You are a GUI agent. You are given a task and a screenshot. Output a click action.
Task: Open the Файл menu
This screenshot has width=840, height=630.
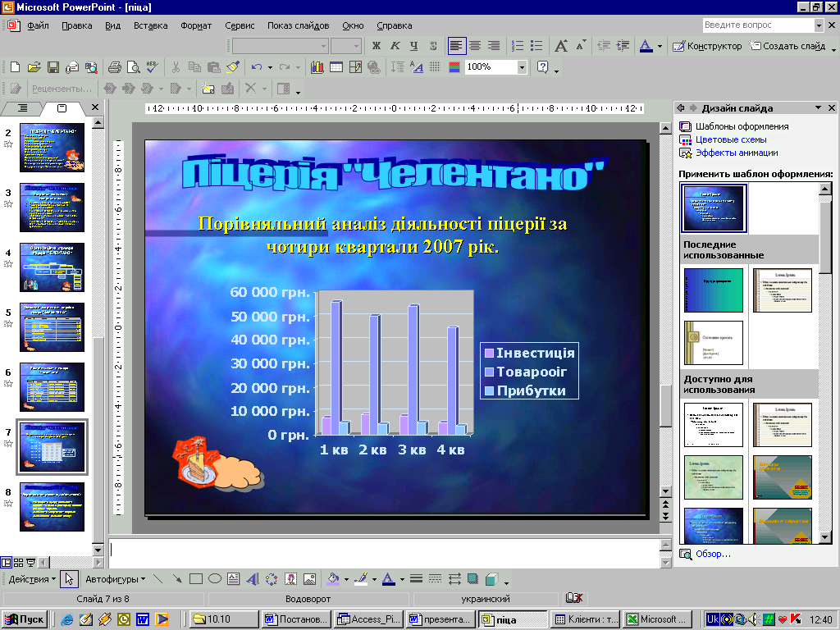38,25
